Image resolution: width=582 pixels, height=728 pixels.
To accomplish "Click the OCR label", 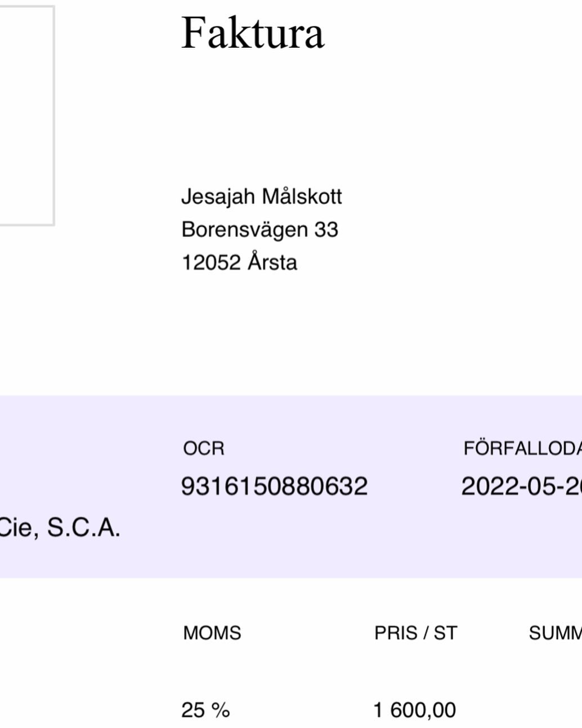I will click(203, 449).
